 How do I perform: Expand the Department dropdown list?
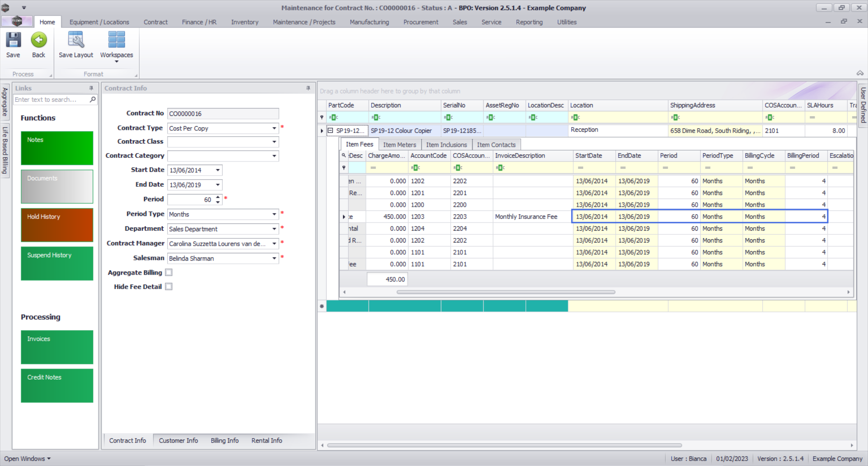(x=274, y=229)
